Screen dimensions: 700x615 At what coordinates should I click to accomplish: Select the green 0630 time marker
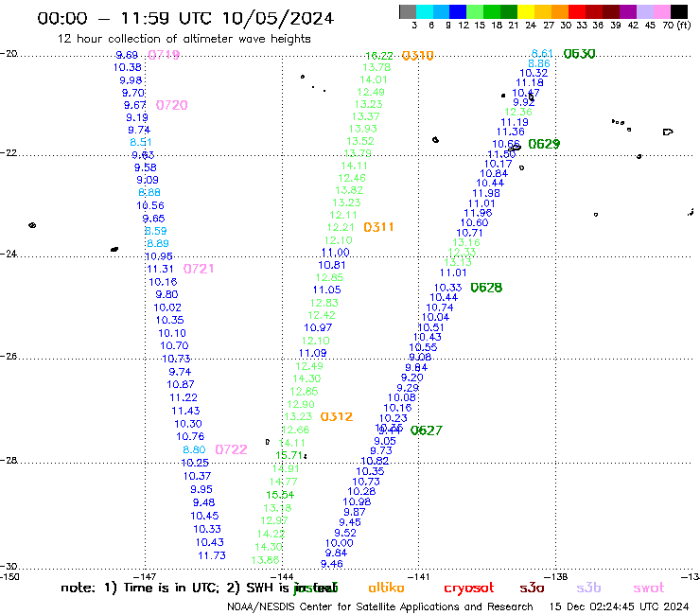pos(580,54)
